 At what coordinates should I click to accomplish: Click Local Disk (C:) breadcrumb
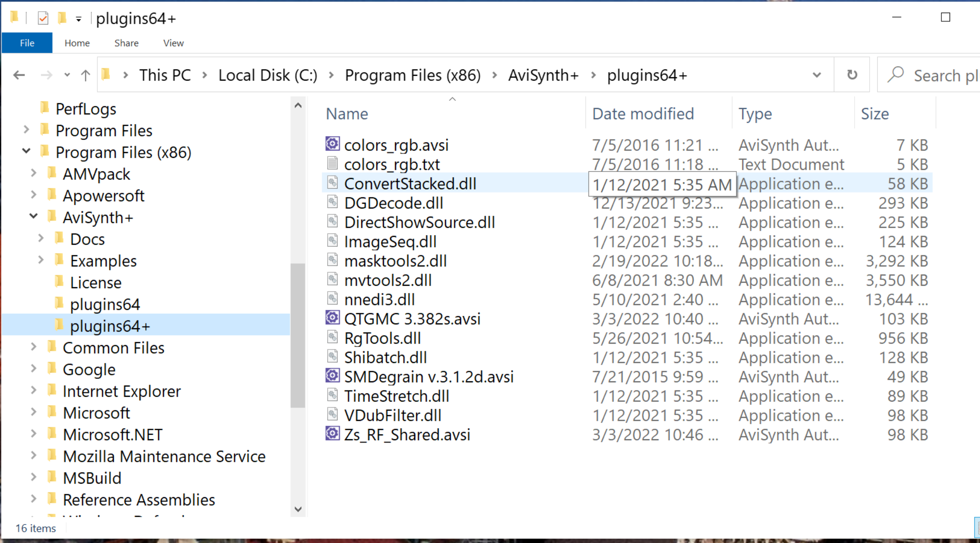(268, 75)
